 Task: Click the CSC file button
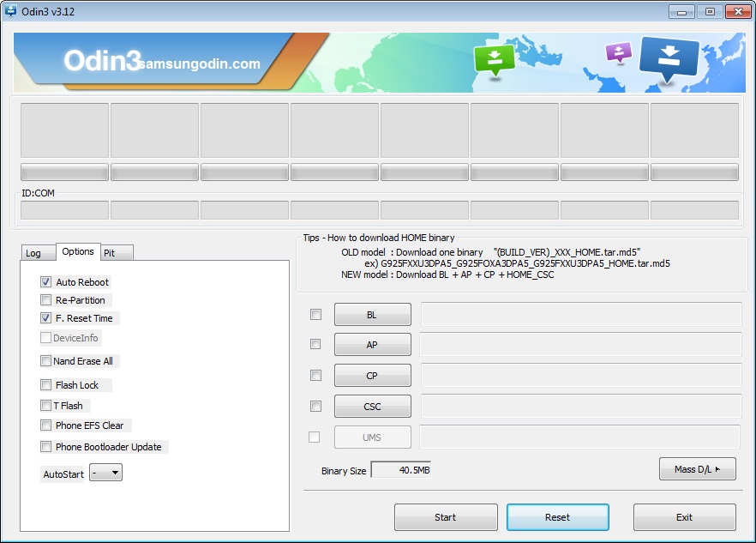[x=373, y=407]
